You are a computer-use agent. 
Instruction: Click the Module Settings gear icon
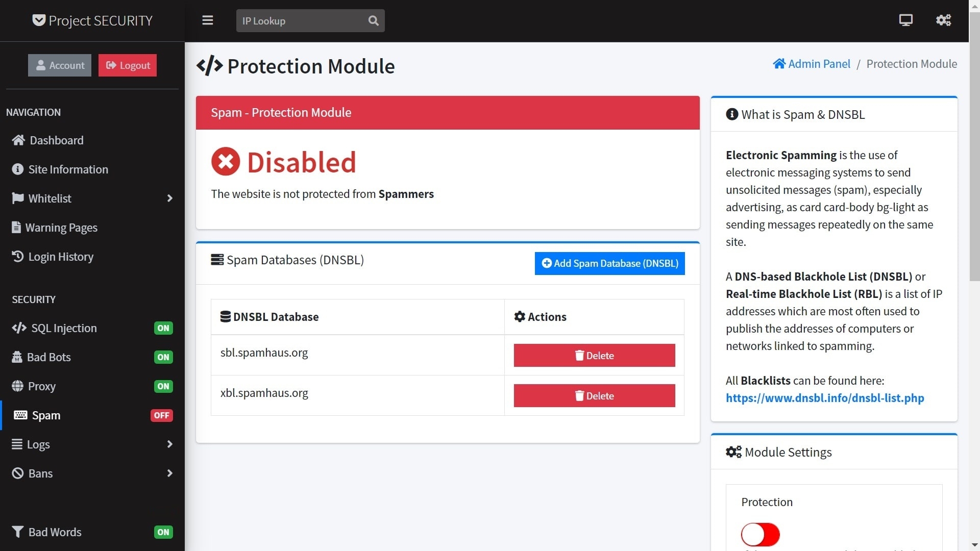(733, 452)
